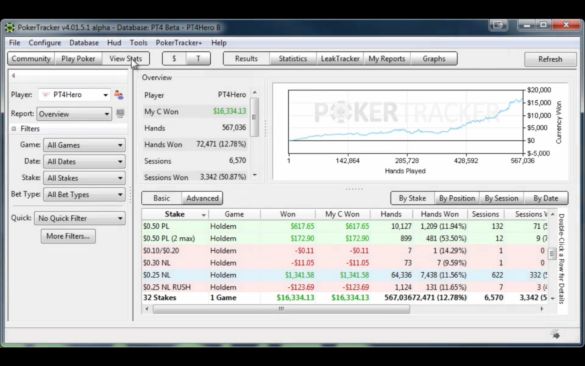Click the horizontal scrollbar of the stakes table

(281, 309)
